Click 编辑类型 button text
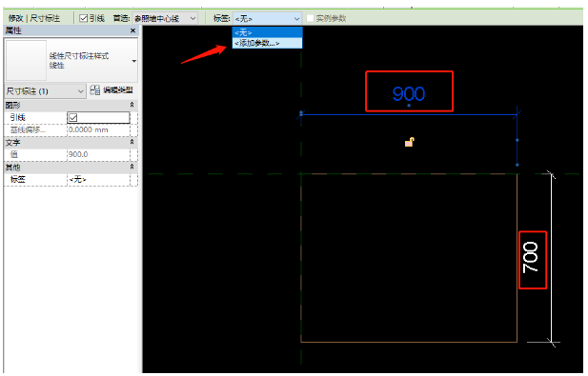The height and width of the screenshot is (376, 588). tap(118, 89)
